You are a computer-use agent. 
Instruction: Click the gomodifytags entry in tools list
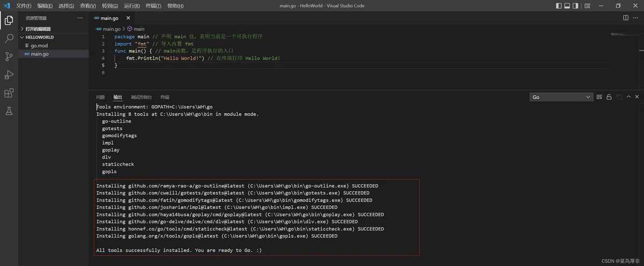[119, 135]
